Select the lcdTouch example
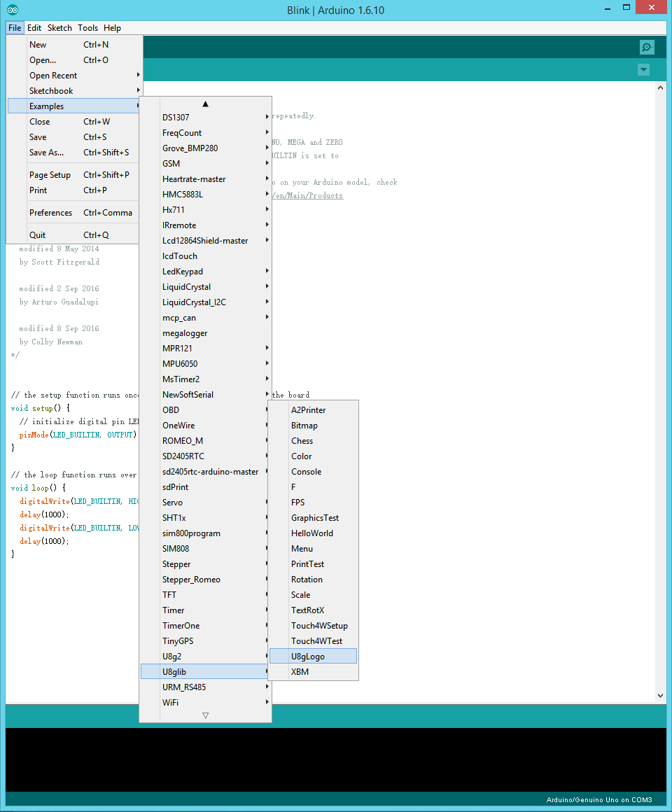This screenshot has width=672, height=812. 206,256
